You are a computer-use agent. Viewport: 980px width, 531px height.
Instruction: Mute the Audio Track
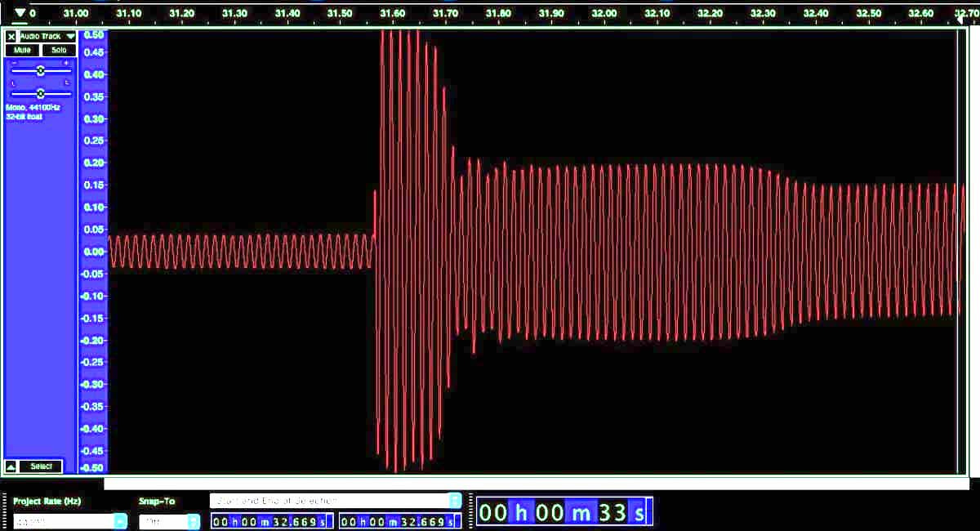point(22,50)
